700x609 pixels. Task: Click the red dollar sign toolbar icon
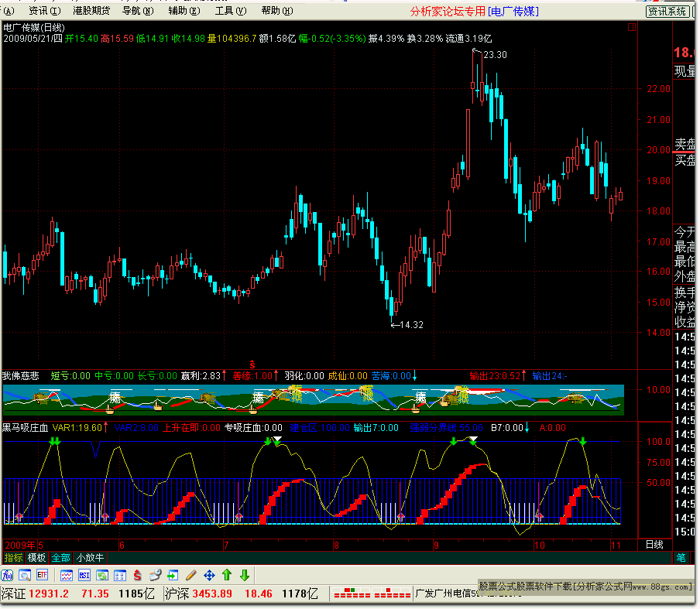(x=138, y=576)
